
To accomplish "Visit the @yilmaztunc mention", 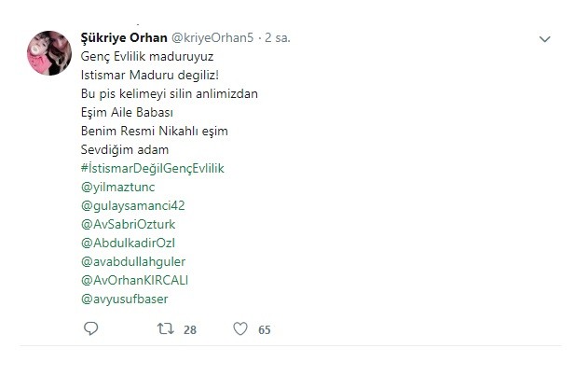I will pyautogui.click(x=116, y=187).
